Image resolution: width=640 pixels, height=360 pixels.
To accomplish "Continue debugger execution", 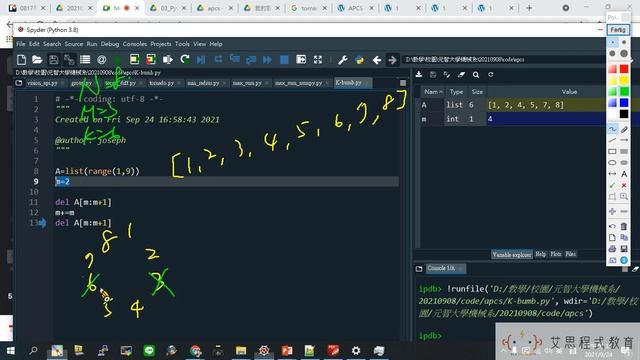I will coord(267,60).
